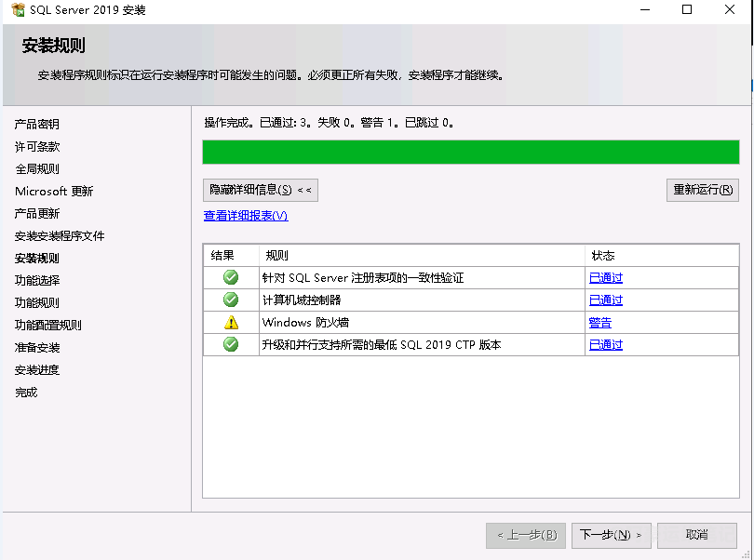Screen dimensions: 754x560
Task: Click rule text 计算机域控制器
Action: 302,300
